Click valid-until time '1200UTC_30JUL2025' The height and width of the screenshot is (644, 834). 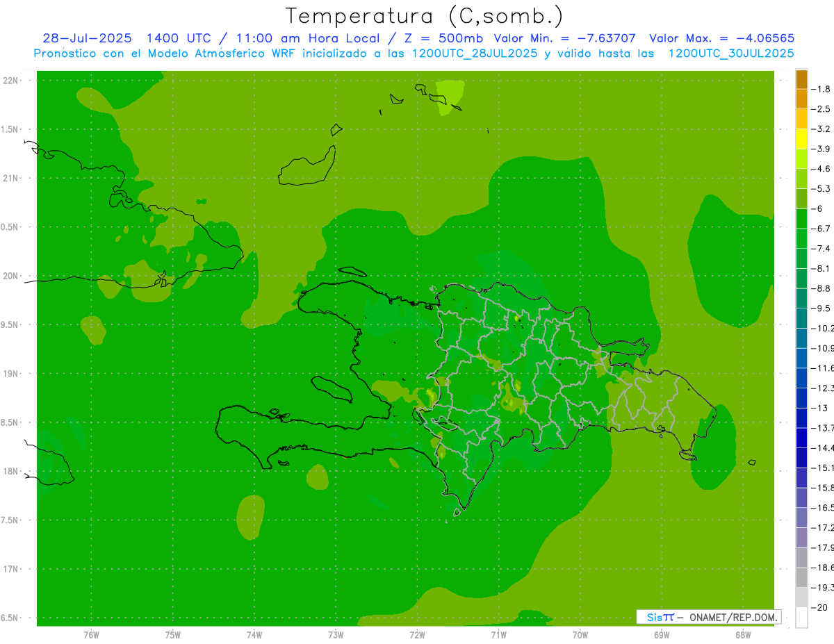(x=731, y=53)
